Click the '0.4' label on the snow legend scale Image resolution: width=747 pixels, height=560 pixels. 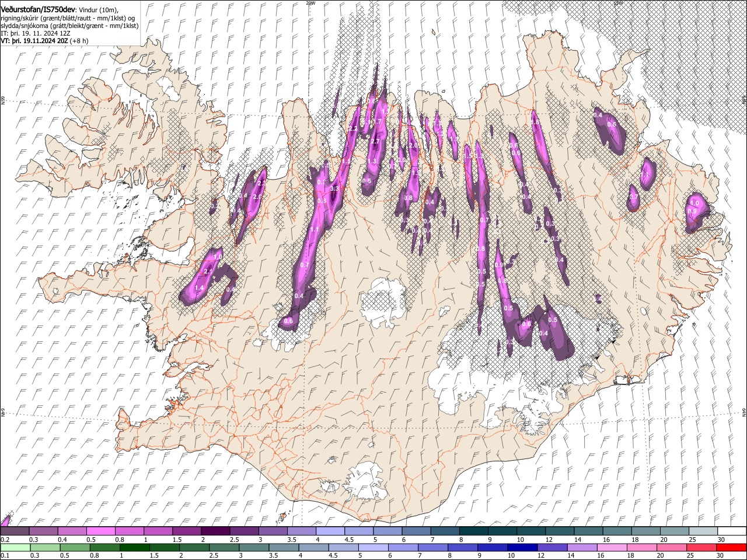coord(62,540)
